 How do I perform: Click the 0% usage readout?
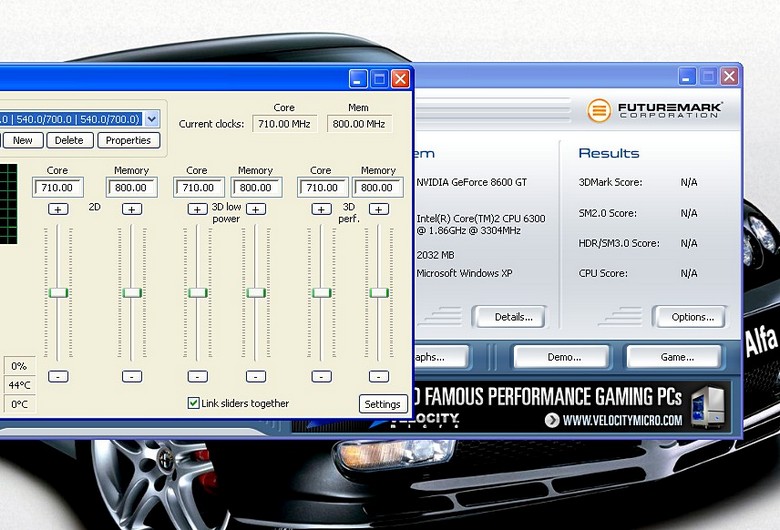coord(20,366)
